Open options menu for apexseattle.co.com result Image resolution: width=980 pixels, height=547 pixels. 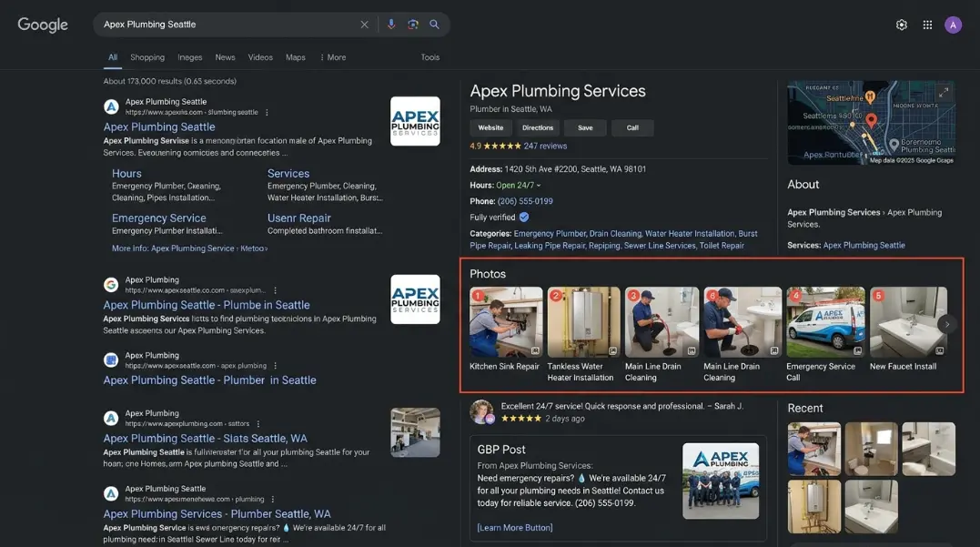275,290
